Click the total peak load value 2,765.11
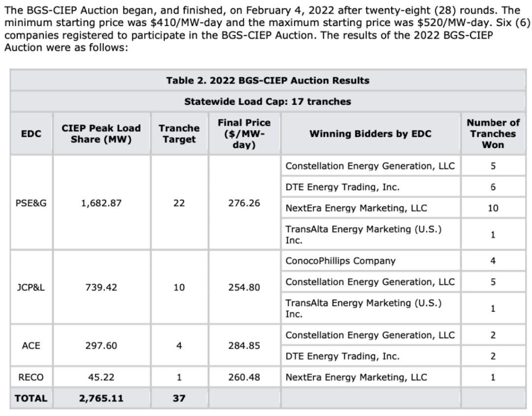 coord(101,398)
